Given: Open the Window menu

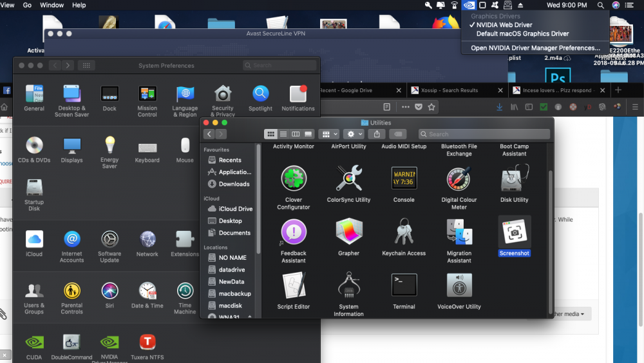Looking at the screenshot, I should tap(52, 5).
